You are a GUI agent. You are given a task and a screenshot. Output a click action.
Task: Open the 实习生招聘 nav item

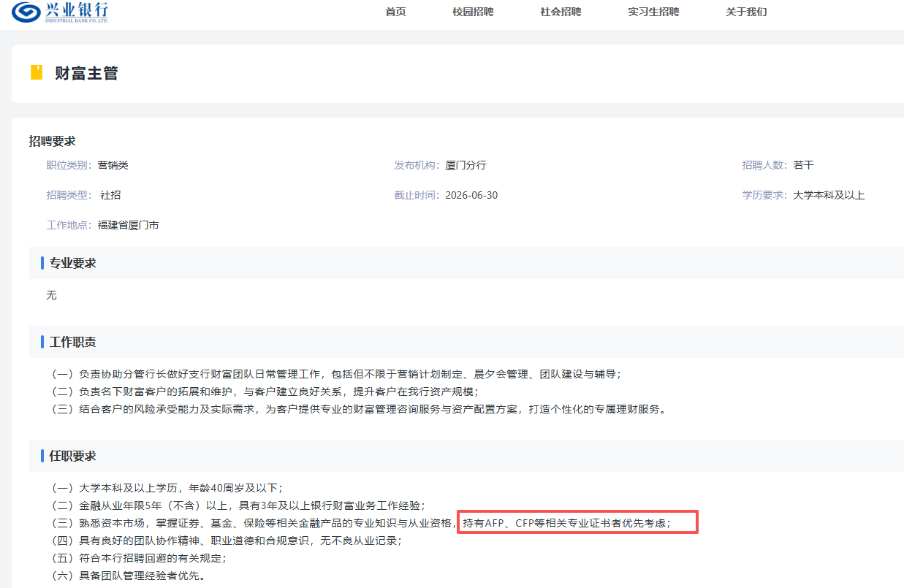pyautogui.click(x=653, y=12)
